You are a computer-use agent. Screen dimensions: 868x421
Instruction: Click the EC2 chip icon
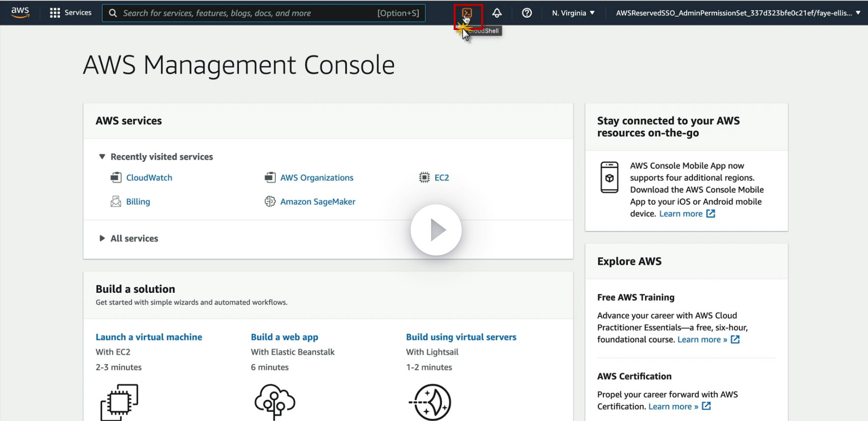tap(424, 178)
